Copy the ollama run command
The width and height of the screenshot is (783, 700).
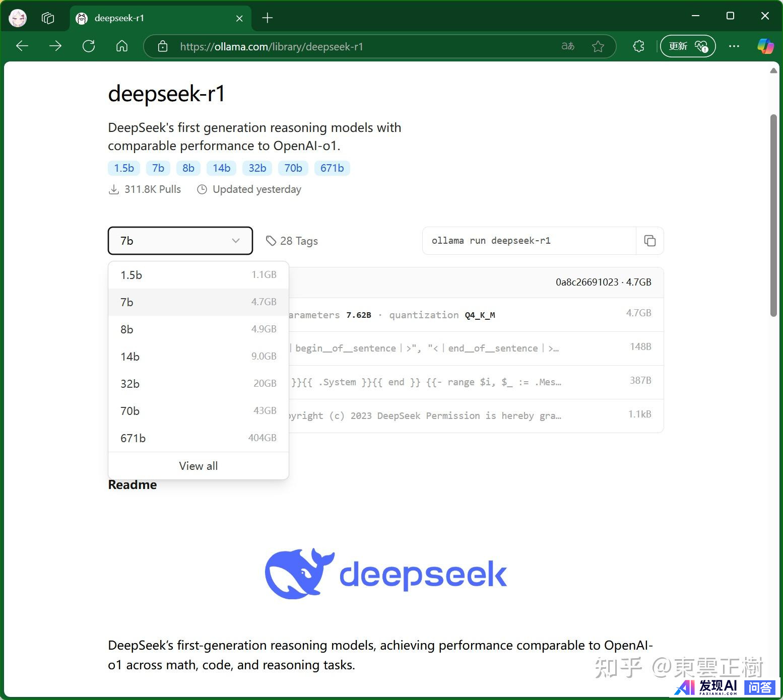pyautogui.click(x=650, y=241)
